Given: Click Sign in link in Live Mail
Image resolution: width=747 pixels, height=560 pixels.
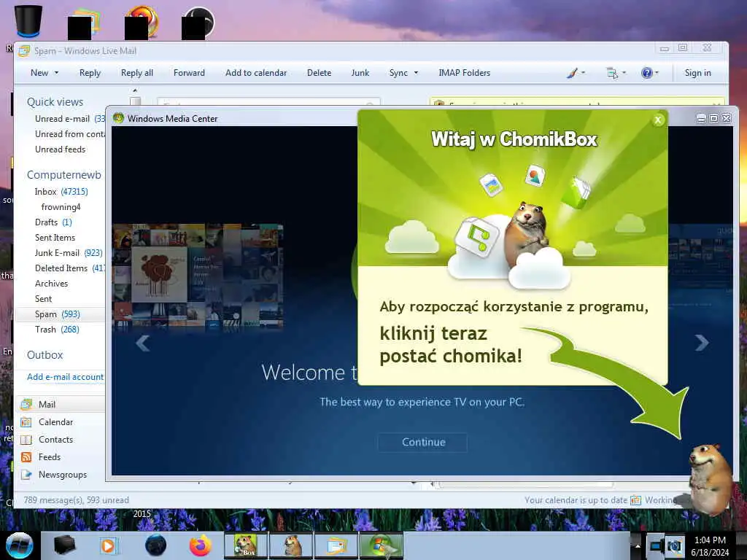Looking at the screenshot, I should click(x=697, y=73).
